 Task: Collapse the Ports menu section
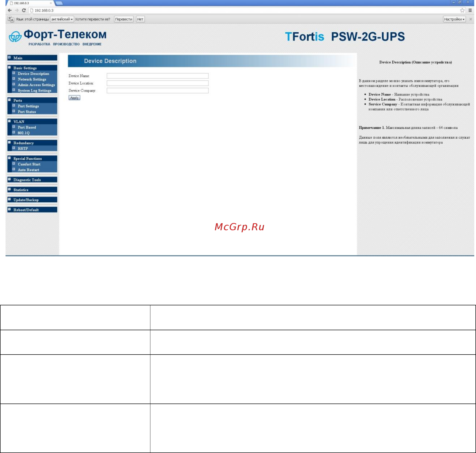tap(9, 100)
